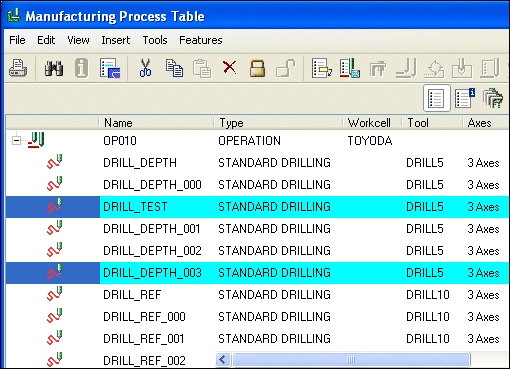This screenshot has height=369, width=510.
Task: Click the Tool column header
Action: pyautogui.click(x=432, y=123)
